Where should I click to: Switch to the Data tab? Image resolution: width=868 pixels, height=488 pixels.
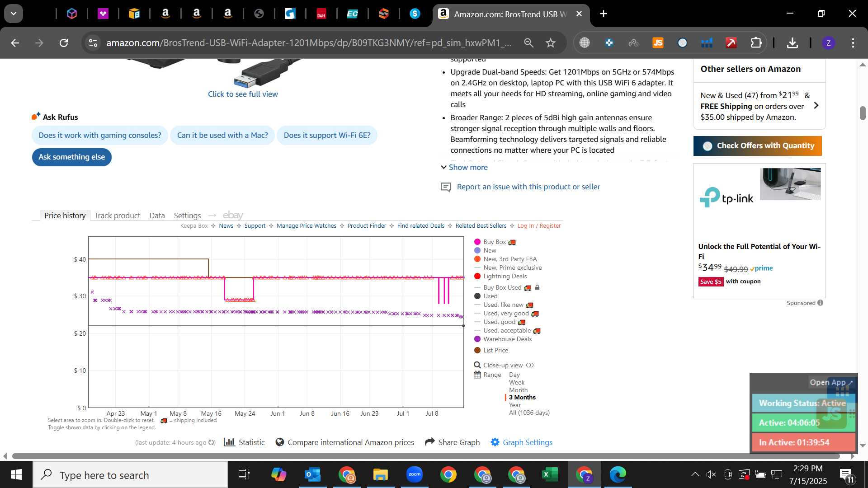157,216
